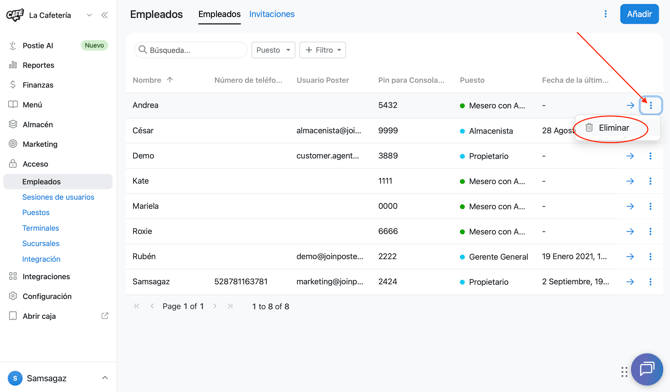Click the Marketing target icon
Viewport: 670px width, 392px height.
pos(13,144)
